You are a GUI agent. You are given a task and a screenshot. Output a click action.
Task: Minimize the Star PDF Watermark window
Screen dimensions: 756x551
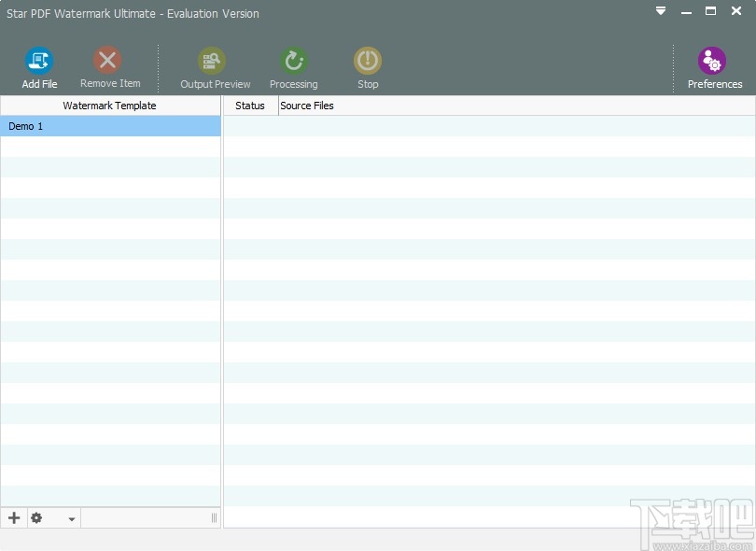tap(686, 11)
